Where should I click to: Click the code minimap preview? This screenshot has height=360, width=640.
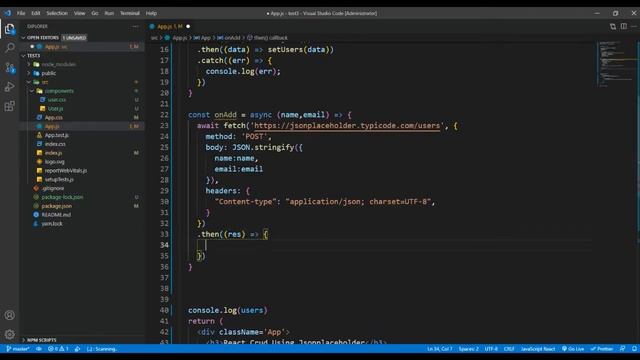(616, 64)
